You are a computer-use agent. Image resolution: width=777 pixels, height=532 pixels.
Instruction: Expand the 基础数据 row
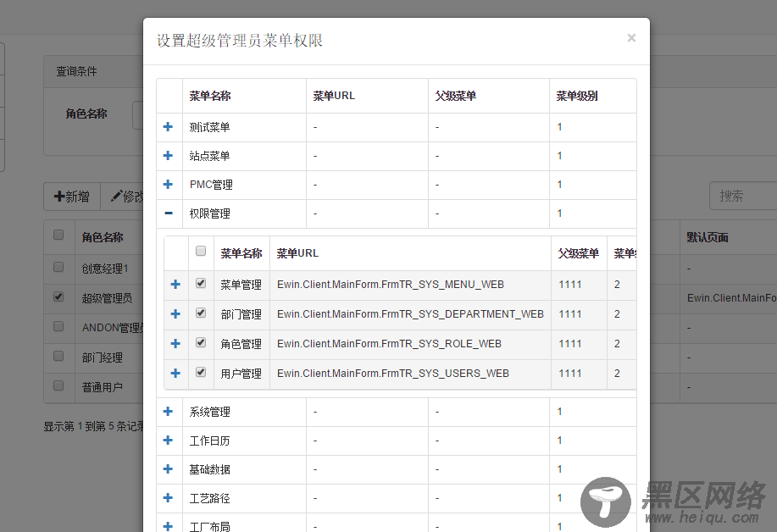(x=168, y=468)
